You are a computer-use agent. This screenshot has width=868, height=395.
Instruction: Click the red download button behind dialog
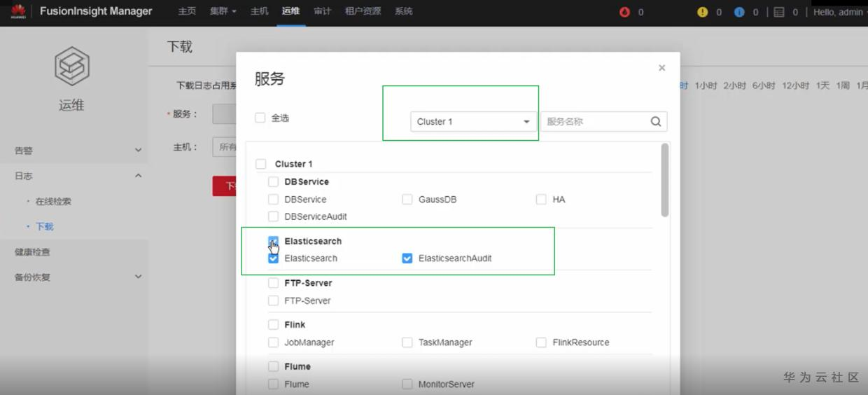pos(225,186)
